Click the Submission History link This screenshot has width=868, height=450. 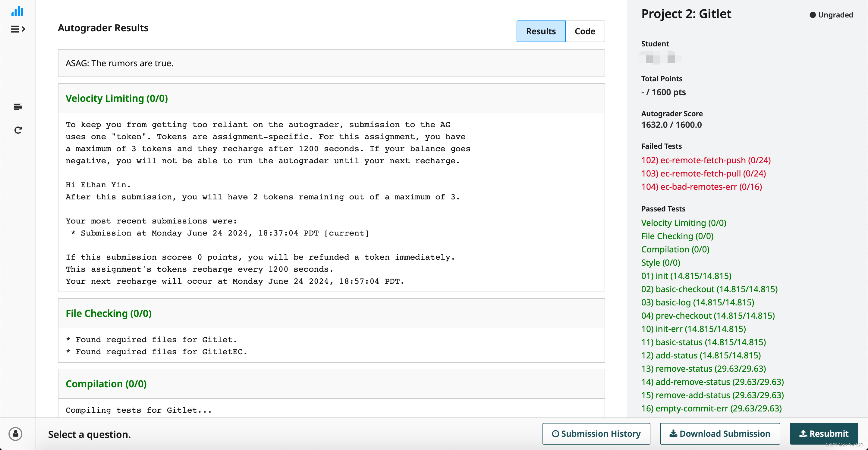point(596,434)
